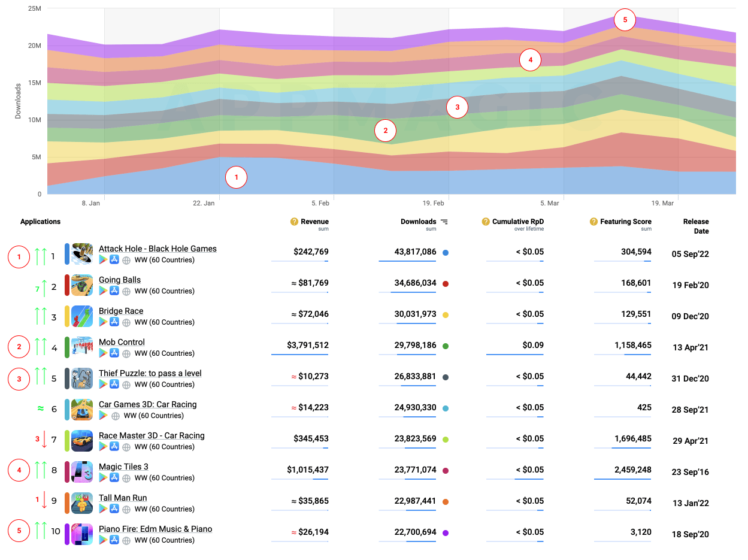
Task: Open the Race Master 3D - Car Racing link
Action: point(152,435)
